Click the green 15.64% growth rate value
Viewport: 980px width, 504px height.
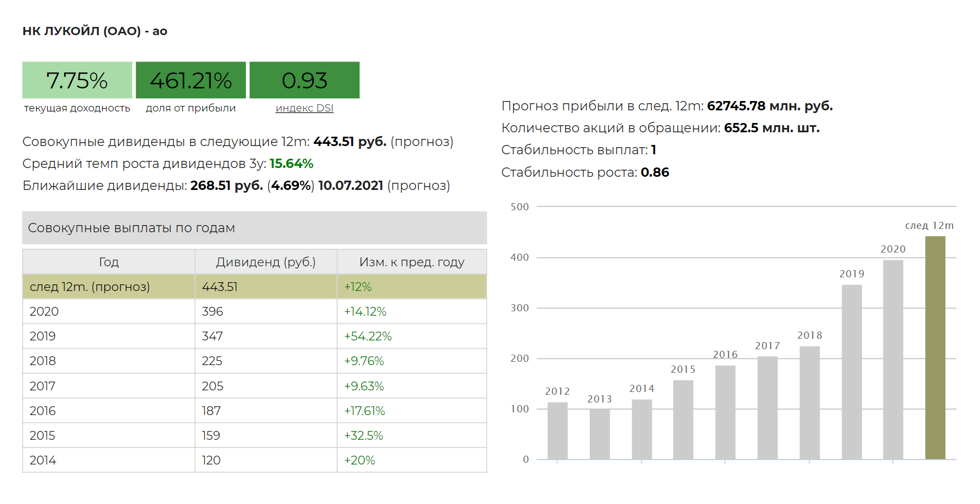291,164
